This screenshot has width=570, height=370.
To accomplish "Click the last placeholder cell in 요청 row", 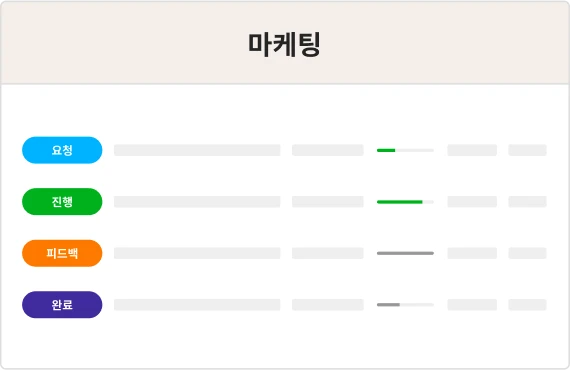I will [x=527, y=150].
